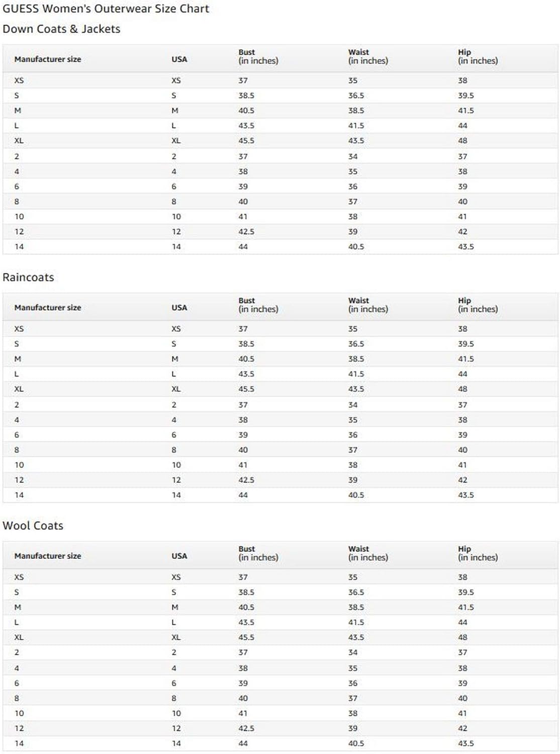This screenshot has width=560, height=754.
Task: Click XL bust value 45.5 in Wool Coats table
Action: coord(246,637)
